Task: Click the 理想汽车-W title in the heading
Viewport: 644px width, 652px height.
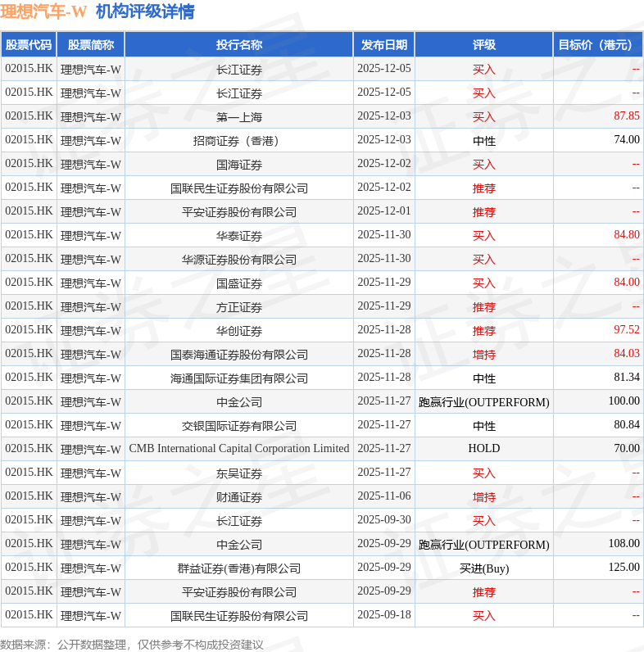Action: (x=43, y=12)
